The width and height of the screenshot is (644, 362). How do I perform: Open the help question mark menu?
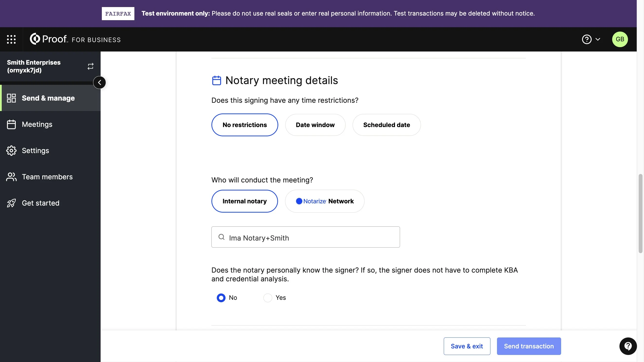(586, 39)
